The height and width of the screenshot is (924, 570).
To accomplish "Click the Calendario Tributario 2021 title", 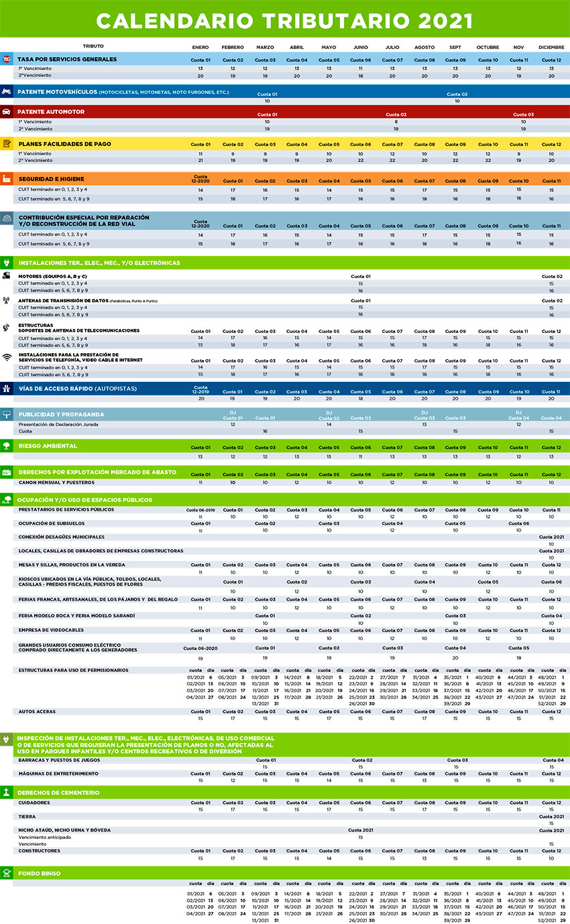I will (285, 21).
